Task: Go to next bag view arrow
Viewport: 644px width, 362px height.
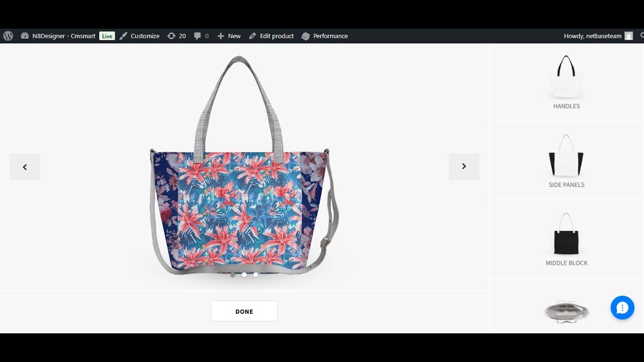Action: coord(464,166)
